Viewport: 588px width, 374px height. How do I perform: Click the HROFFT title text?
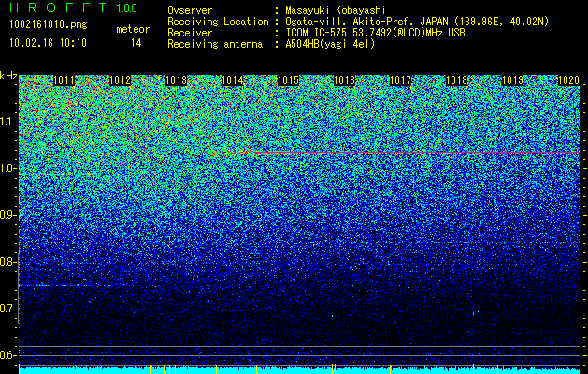click(x=58, y=7)
